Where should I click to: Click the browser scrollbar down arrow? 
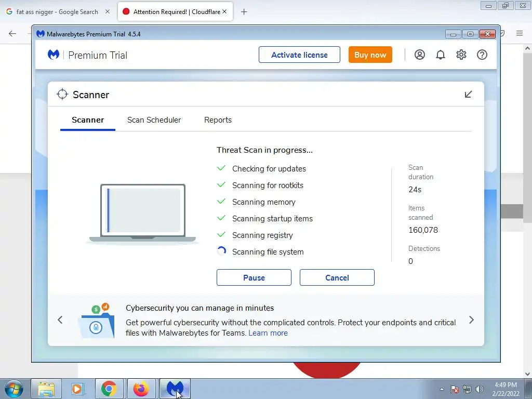tap(527, 374)
